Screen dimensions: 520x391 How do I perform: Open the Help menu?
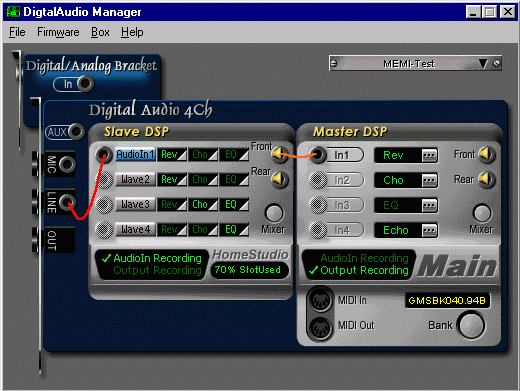pyautogui.click(x=132, y=32)
